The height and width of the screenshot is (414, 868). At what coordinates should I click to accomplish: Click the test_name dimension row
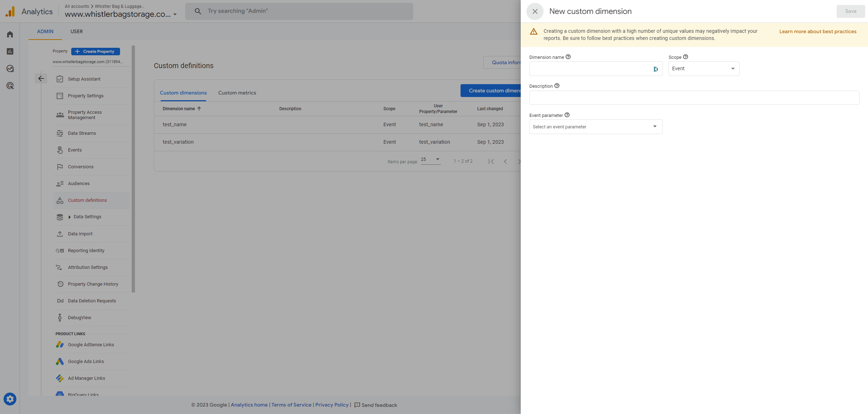[x=337, y=125]
